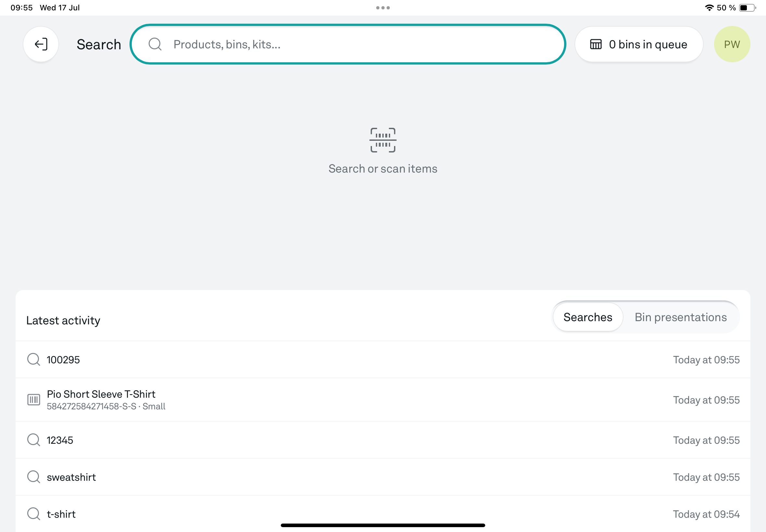Click the magnifier icon in search bar
The height and width of the screenshot is (532, 766).
coord(155,44)
